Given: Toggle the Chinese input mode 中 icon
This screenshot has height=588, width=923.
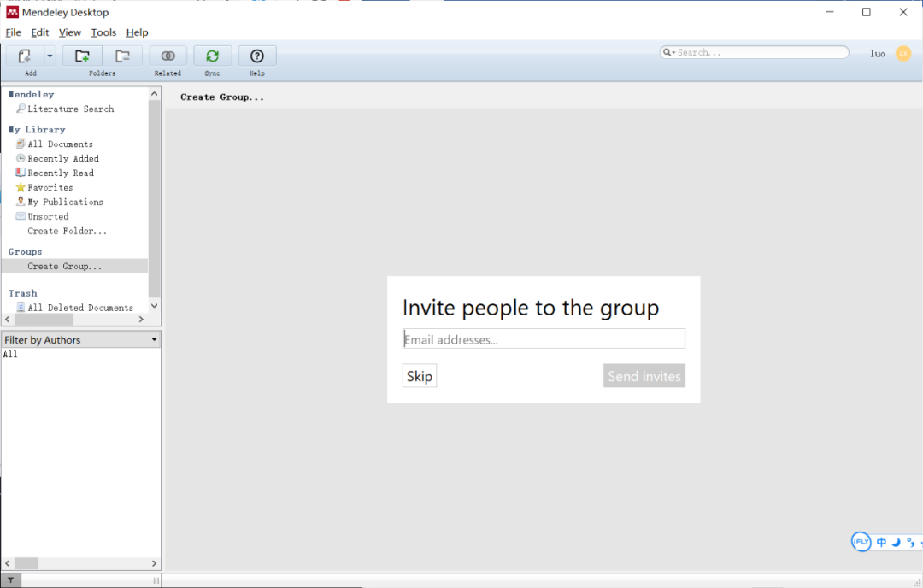Looking at the screenshot, I should [x=881, y=542].
